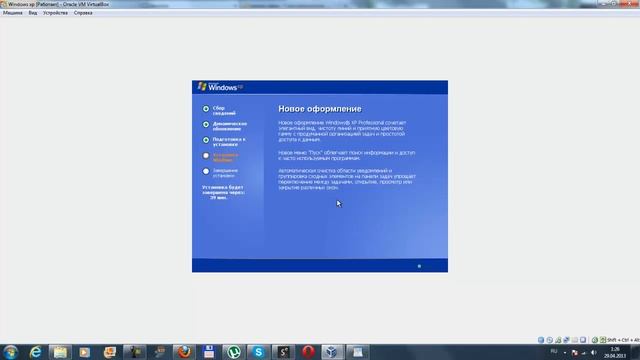Open the taskbar clock and date
The width and height of the screenshot is (640, 360).
pyautogui.click(x=615, y=353)
